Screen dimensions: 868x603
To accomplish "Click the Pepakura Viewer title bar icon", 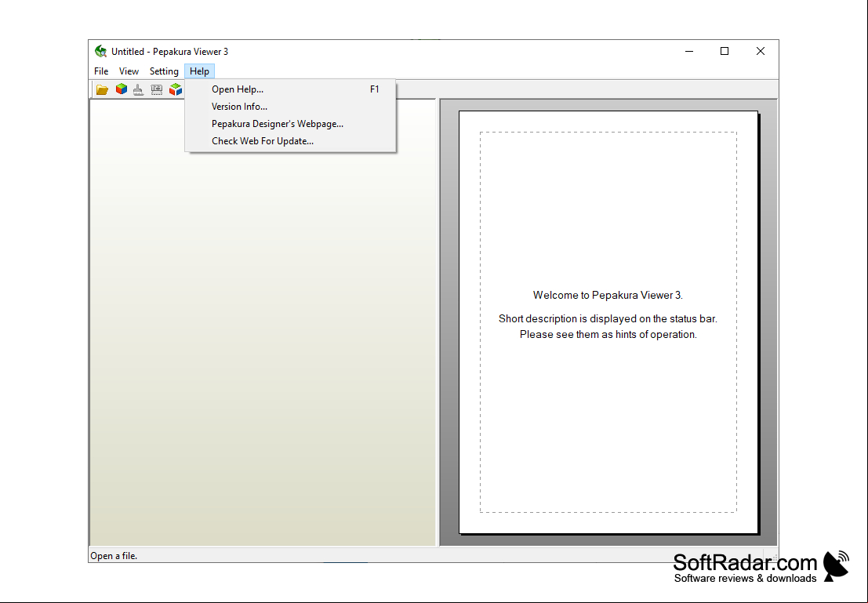I will pos(100,51).
